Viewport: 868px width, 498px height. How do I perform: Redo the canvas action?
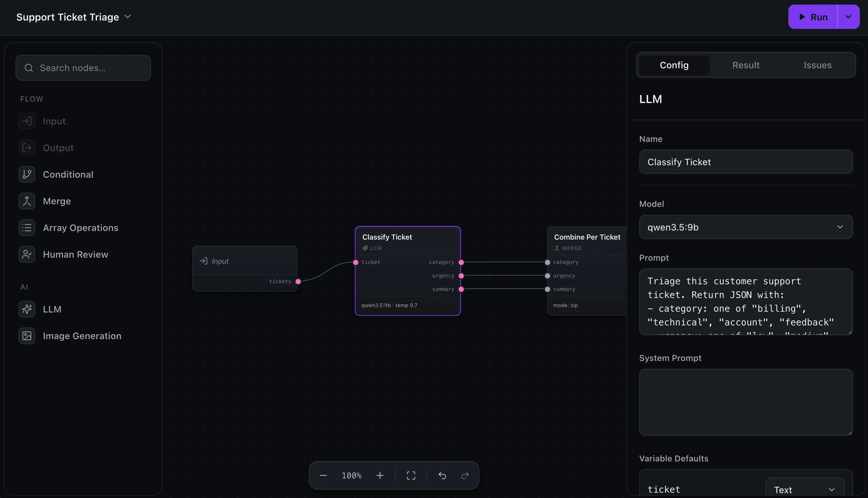[x=465, y=475]
